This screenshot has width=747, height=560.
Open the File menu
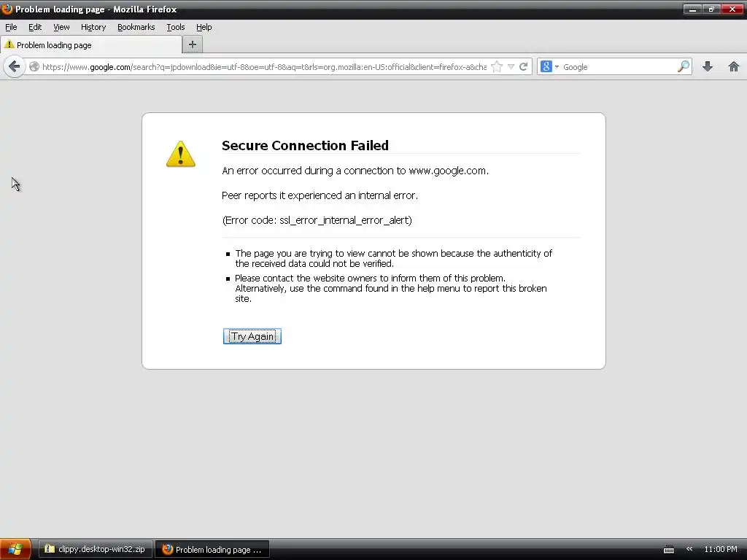tap(11, 27)
